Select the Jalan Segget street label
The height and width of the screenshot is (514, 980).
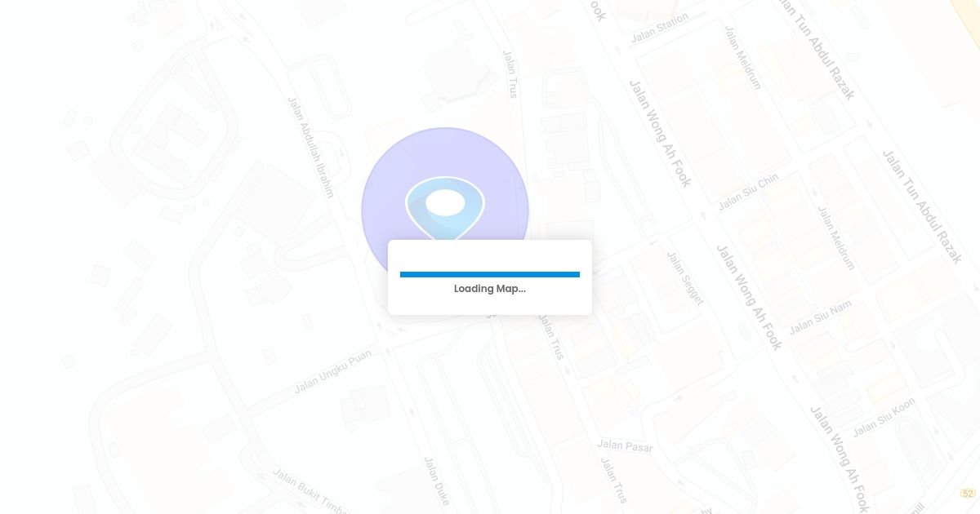(x=684, y=278)
